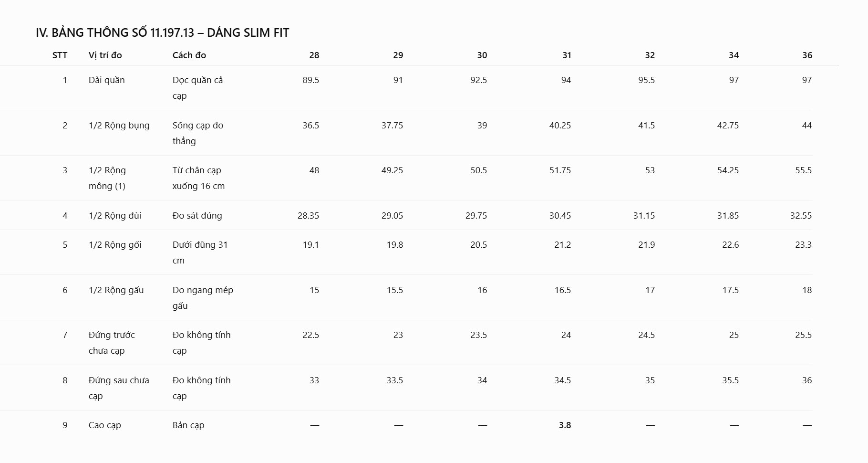Click the 1/2 Rộng bụng row label
Image resolution: width=868 pixels, height=463 pixels.
pyautogui.click(x=119, y=126)
